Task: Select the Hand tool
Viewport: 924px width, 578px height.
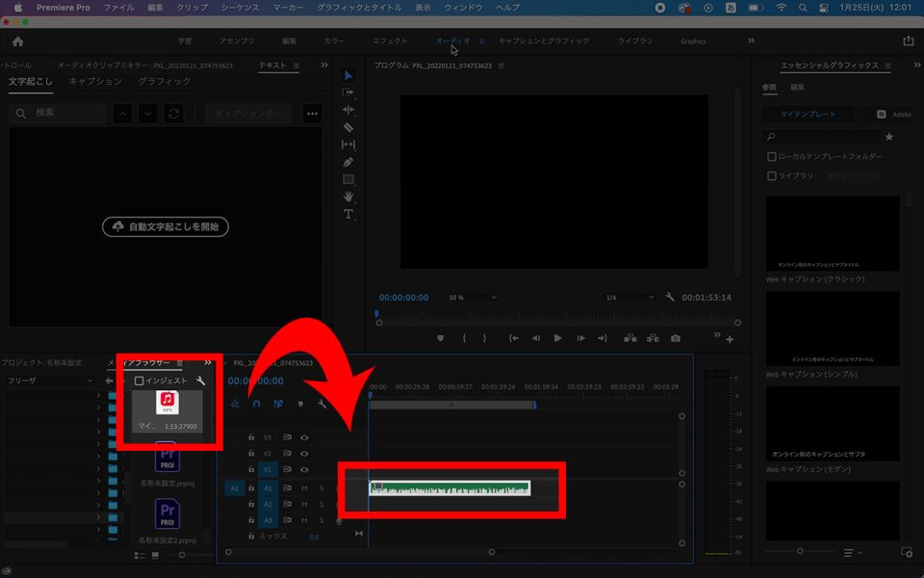Action: click(348, 197)
